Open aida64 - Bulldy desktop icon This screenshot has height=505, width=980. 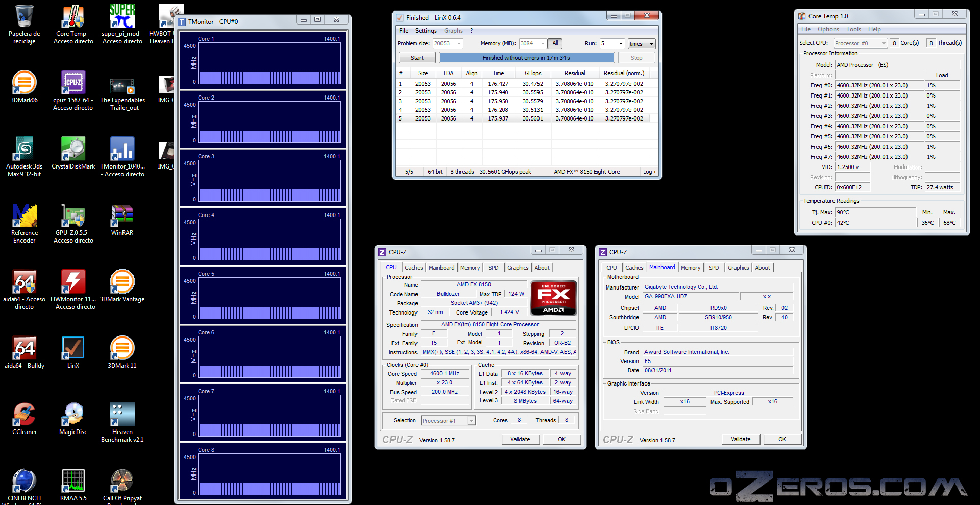(x=24, y=352)
